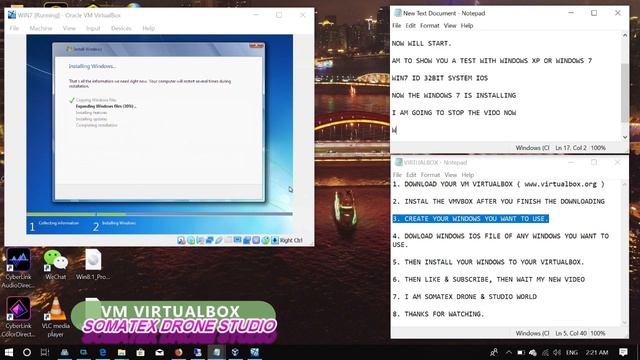Viewport: 640px width, 360px height.
Task: Click the hard disk activity icon in VirtualBox status bar
Action: click(181, 240)
